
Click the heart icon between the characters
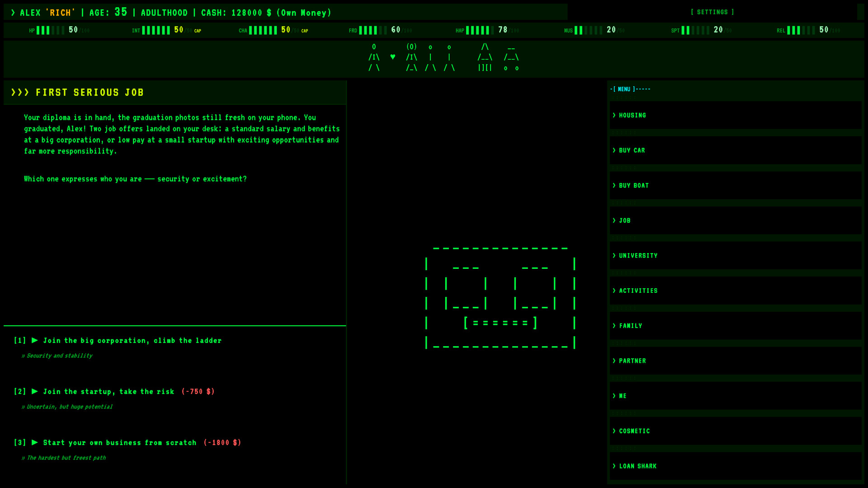392,57
